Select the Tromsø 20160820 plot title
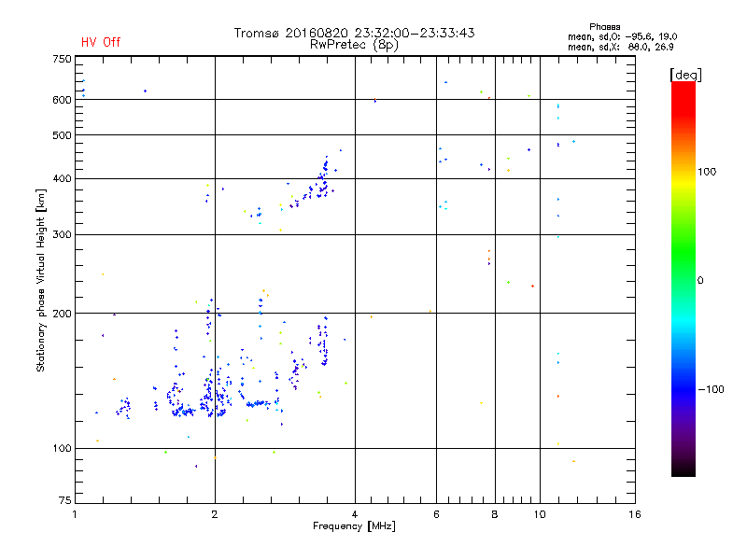747x560 pixels. 354,33
